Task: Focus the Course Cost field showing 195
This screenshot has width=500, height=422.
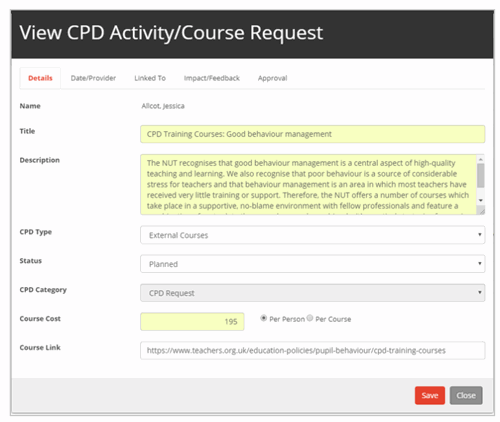Action: 192,322
